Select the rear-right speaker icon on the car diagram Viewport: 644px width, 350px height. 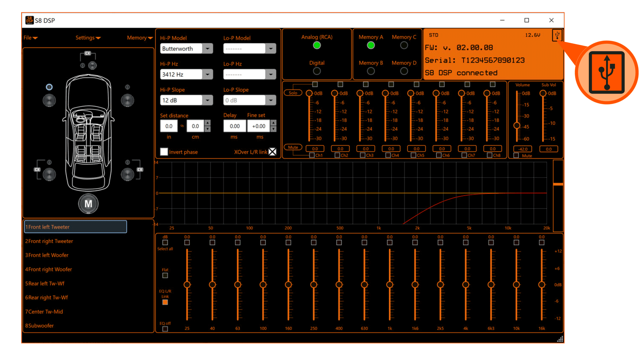coord(127,174)
